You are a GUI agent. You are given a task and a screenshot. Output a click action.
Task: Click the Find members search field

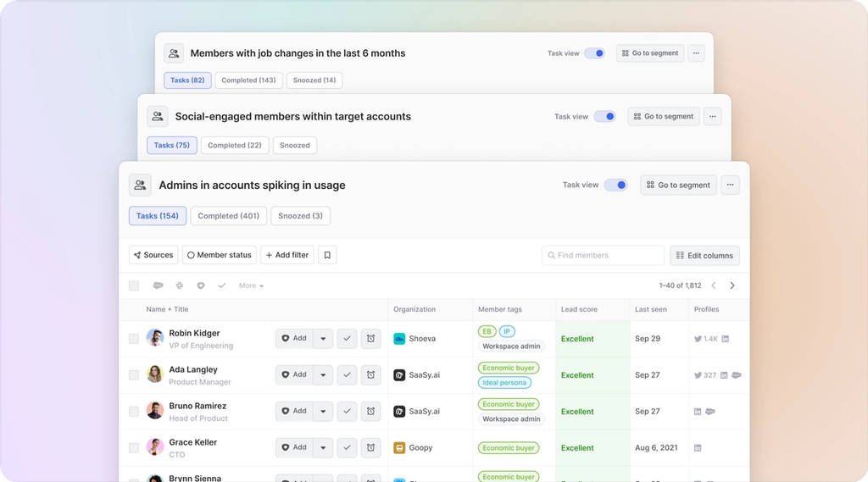coord(603,256)
